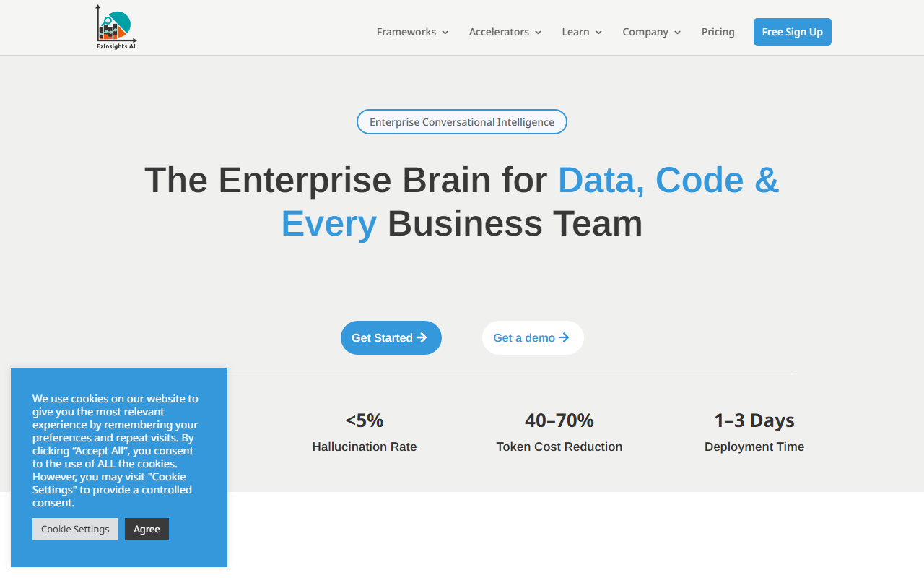The height and width of the screenshot is (578, 924).
Task: Click the "40–70%" statistic value
Action: 559,420
